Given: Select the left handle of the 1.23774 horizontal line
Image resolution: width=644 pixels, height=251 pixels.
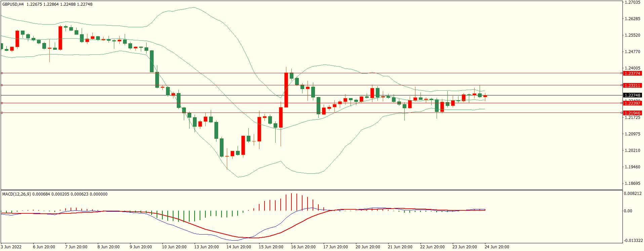Looking at the screenshot, I should coord(2,73).
